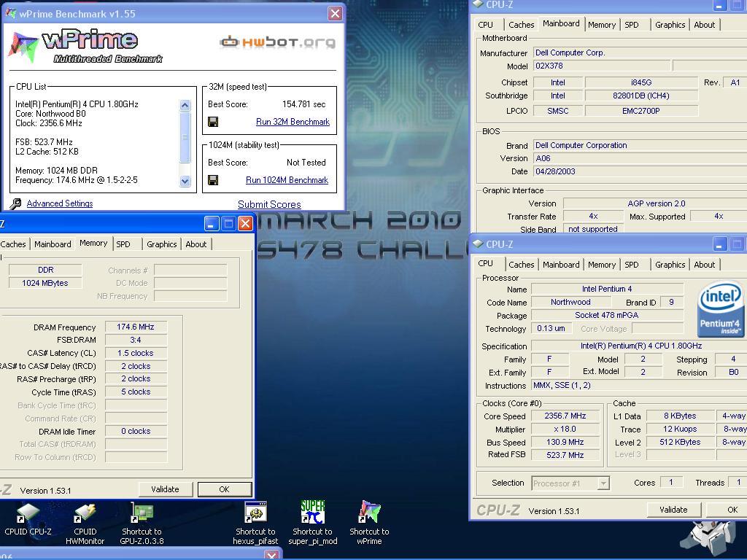Click the CPU-Z Mainboard window title icon
The height and width of the screenshot is (560, 747).
click(x=477, y=4)
